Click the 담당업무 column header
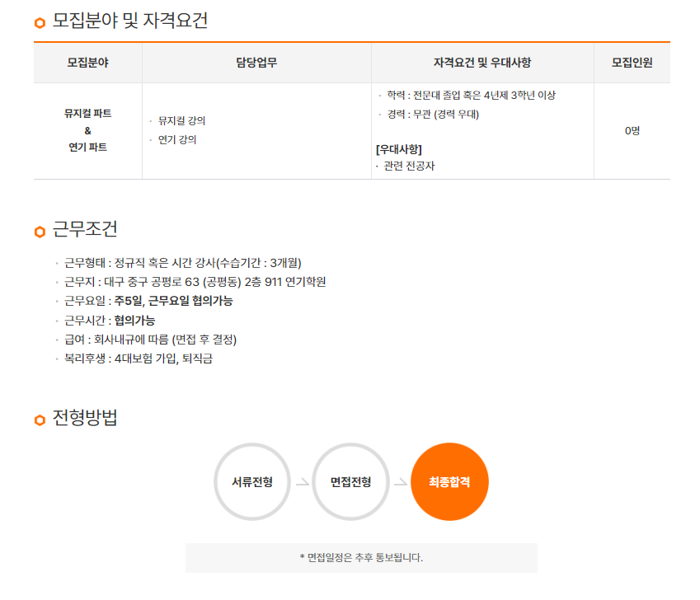700x600 pixels. click(x=256, y=63)
